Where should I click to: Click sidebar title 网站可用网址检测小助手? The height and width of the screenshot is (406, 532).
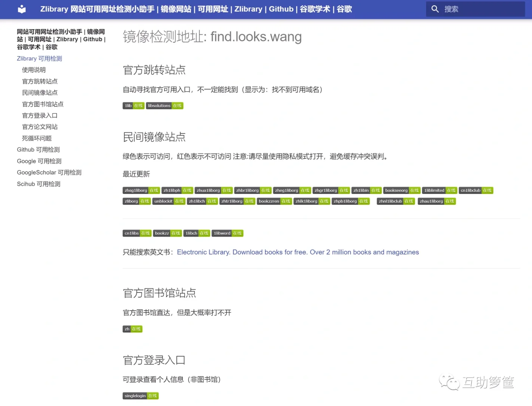point(61,39)
